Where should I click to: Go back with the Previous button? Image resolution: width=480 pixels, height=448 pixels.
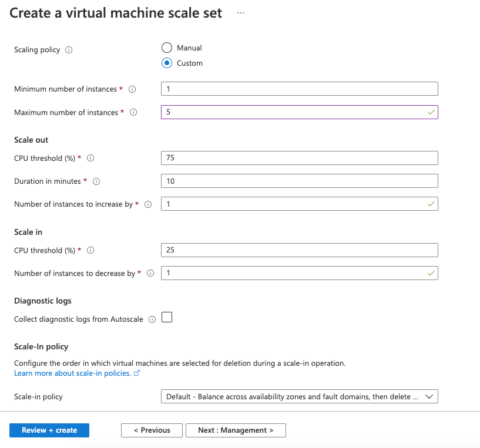pos(152,430)
